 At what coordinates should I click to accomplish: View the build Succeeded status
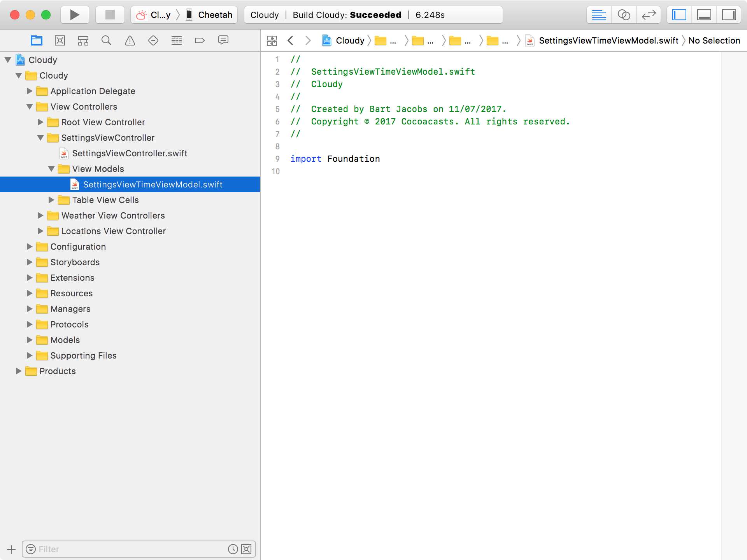pyautogui.click(x=375, y=15)
